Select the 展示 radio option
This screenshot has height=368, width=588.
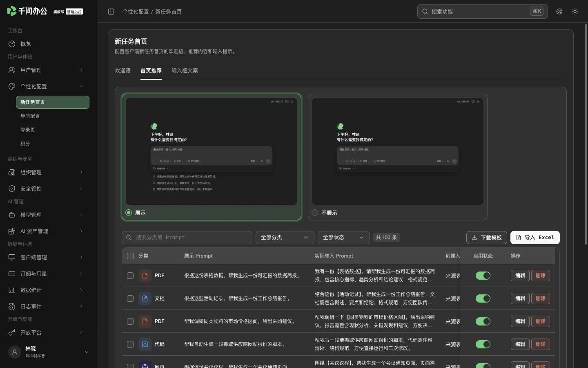[129, 213]
